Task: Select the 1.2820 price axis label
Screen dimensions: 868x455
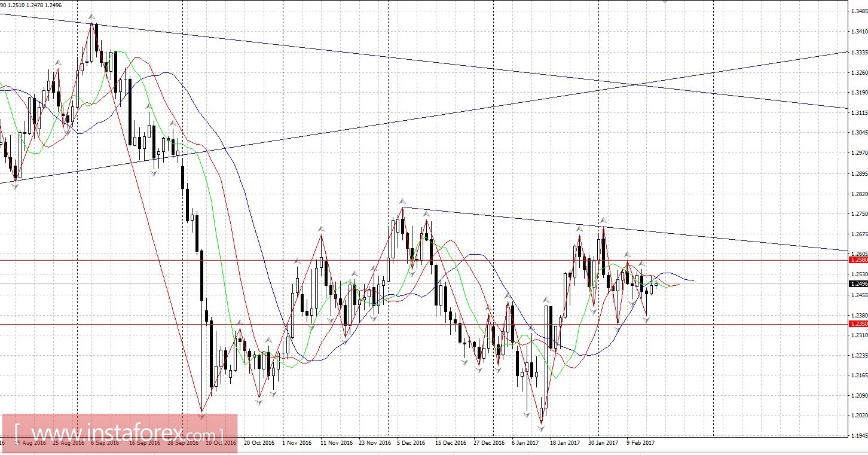Action: pos(858,194)
